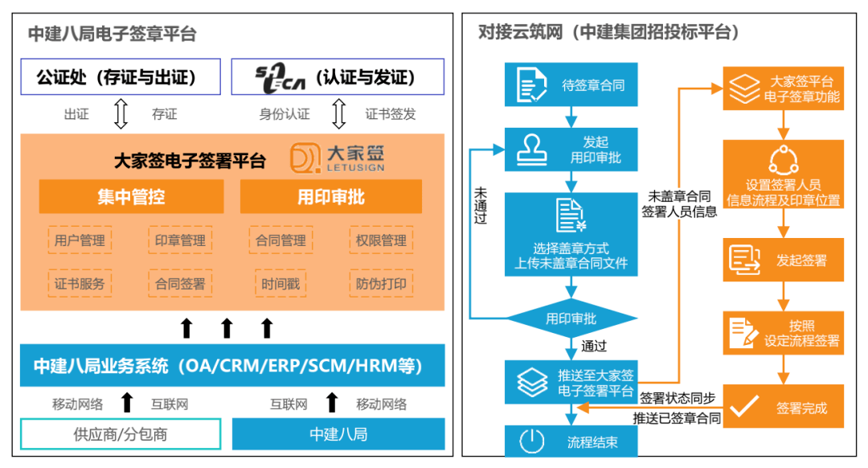This screenshot has width=868, height=468.
Task: Click the 大家签 LETUSIGN logo
Action: click(337, 158)
